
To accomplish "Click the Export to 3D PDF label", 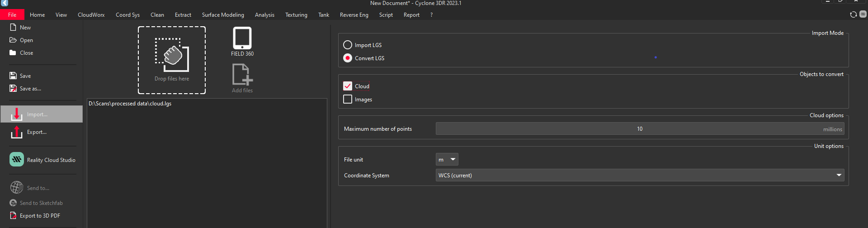I will (x=40, y=215).
